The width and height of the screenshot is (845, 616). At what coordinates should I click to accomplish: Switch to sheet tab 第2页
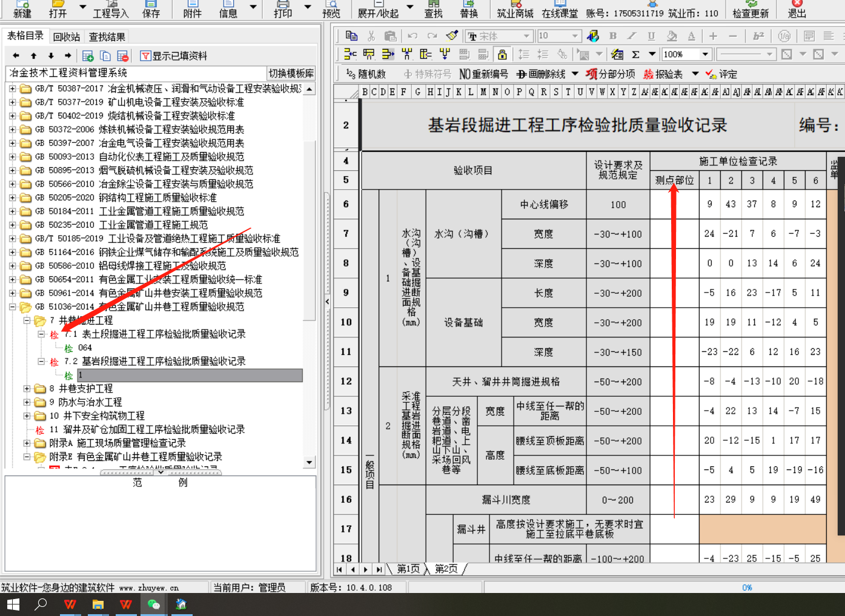point(446,569)
